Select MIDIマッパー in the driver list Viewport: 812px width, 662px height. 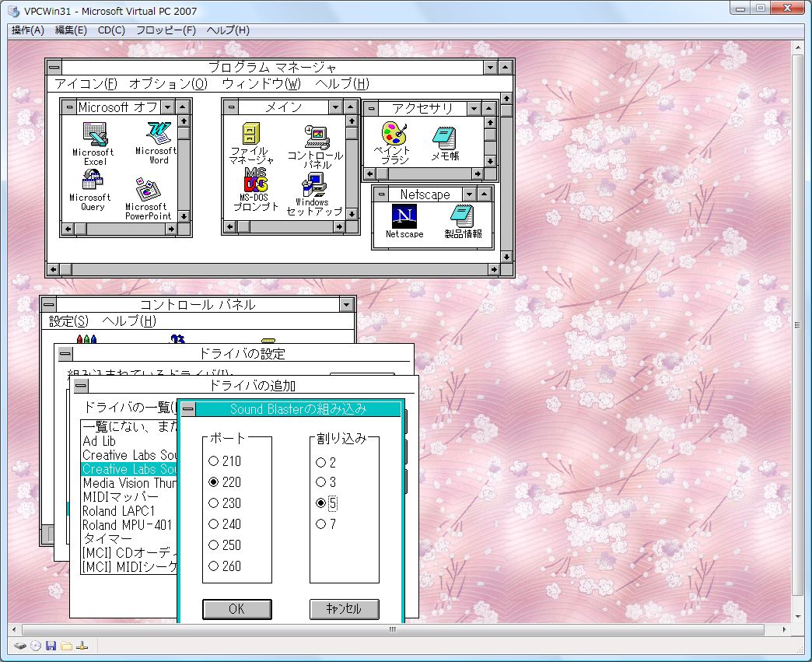point(120,497)
